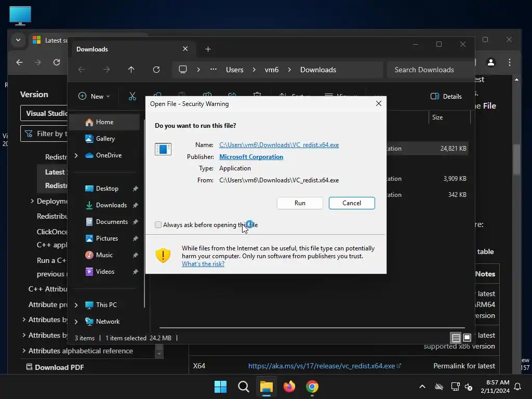The width and height of the screenshot is (532, 399).
Task: Add a new File Explorer tab
Action: (208, 49)
